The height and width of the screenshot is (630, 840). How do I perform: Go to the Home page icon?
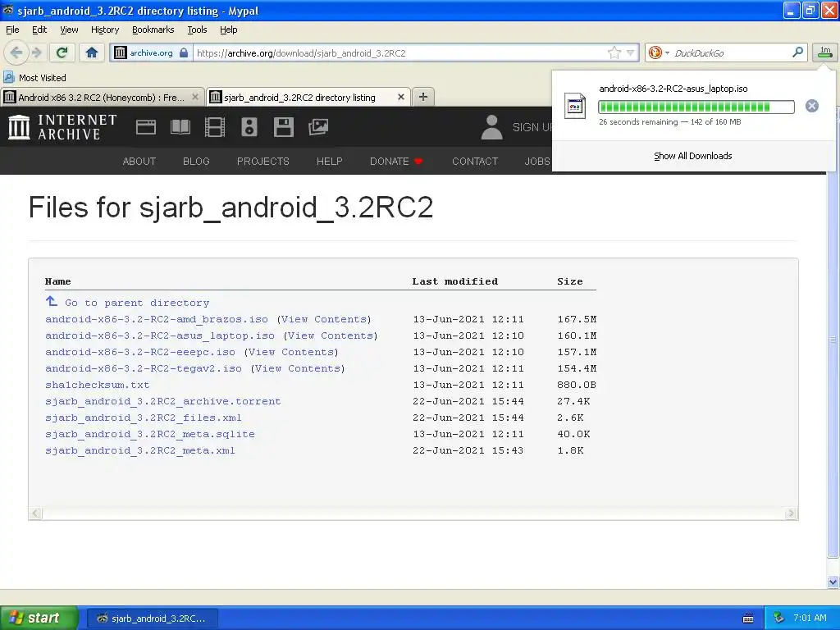tap(92, 52)
